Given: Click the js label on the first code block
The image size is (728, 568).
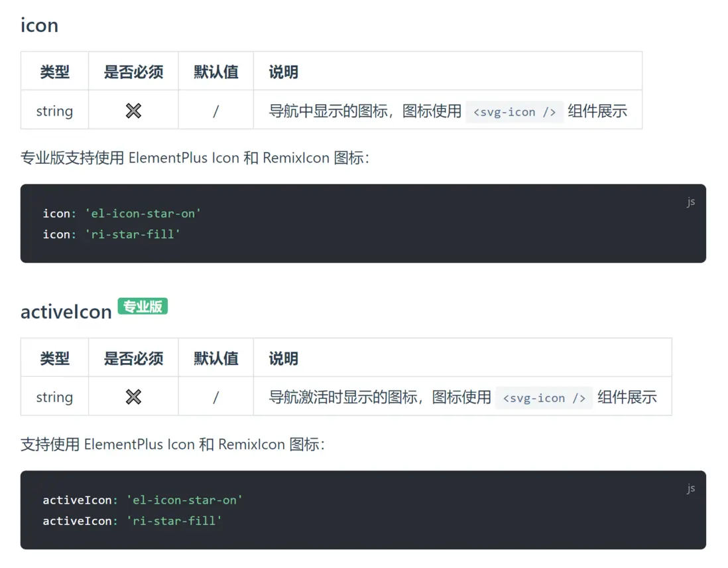Looking at the screenshot, I should [690, 202].
